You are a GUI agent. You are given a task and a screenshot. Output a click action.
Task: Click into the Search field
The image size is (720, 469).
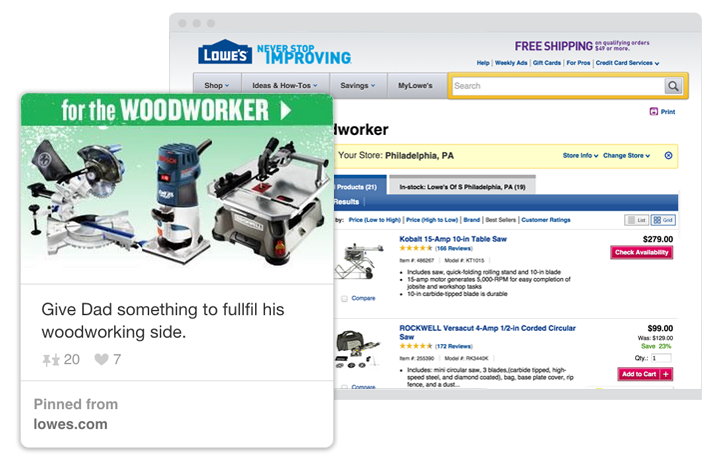click(x=557, y=86)
